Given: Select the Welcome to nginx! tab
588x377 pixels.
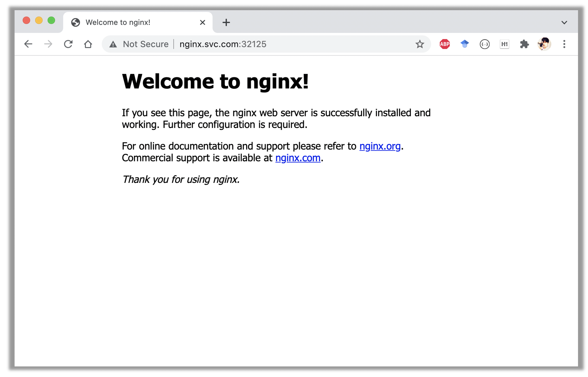Looking at the screenshot, I should [138, 22].
